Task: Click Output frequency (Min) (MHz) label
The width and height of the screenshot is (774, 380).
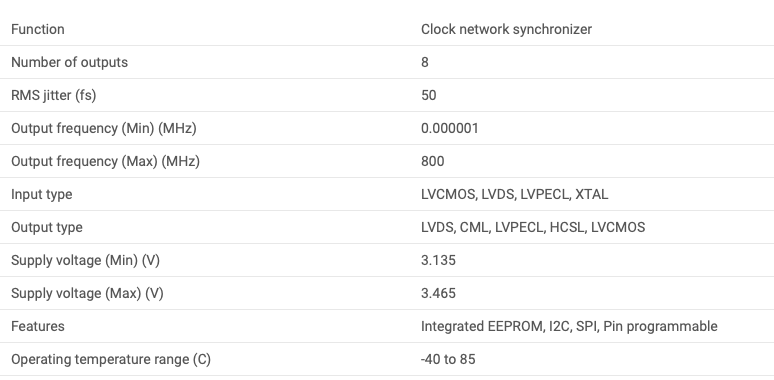Action: 104,128
